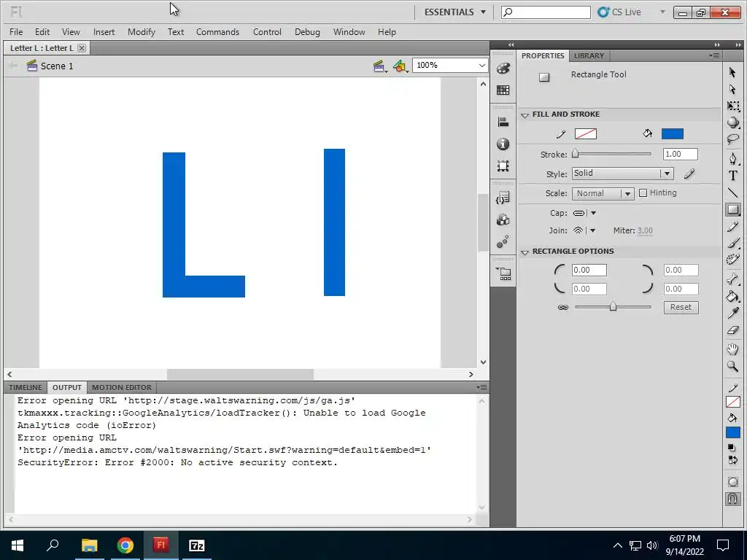The image size is (747, 560).
Task: Select the Selection (black arrow) tool
Action: point(732,72)
